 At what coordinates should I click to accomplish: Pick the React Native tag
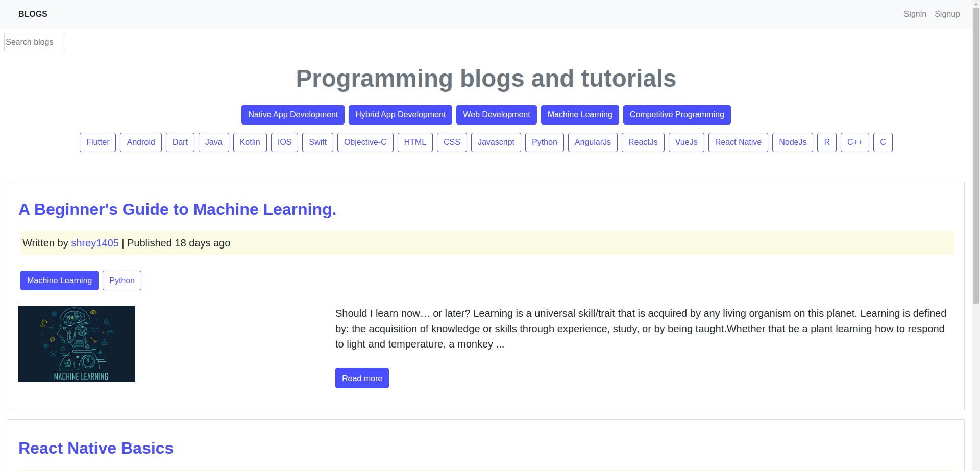point(738,142)
